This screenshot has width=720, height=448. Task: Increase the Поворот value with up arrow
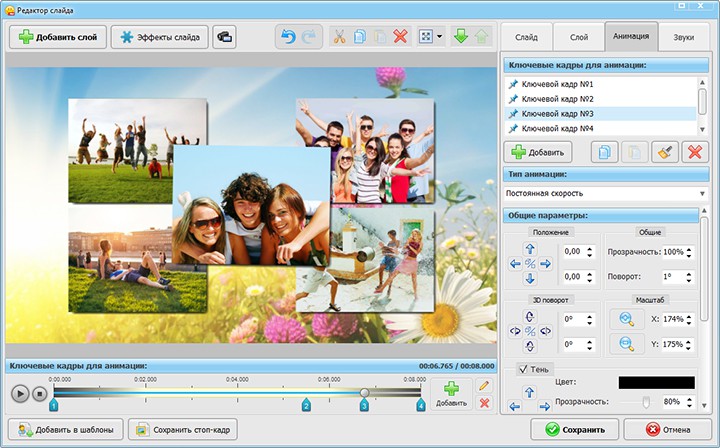[692, 272]
